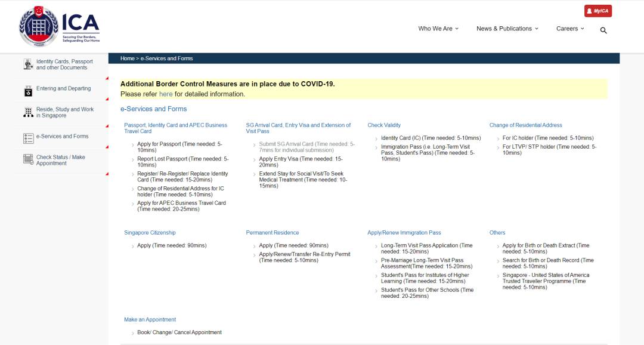Click the Reside, Study and Work building icon
Viewport: 644px width, 345px height.
click(28, 112)
